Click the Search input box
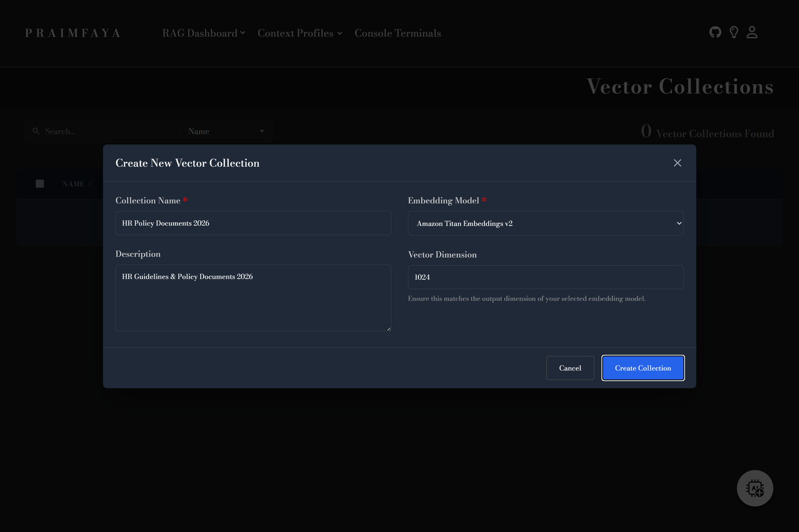The image size is (799, 532). [x=103, y=131]
